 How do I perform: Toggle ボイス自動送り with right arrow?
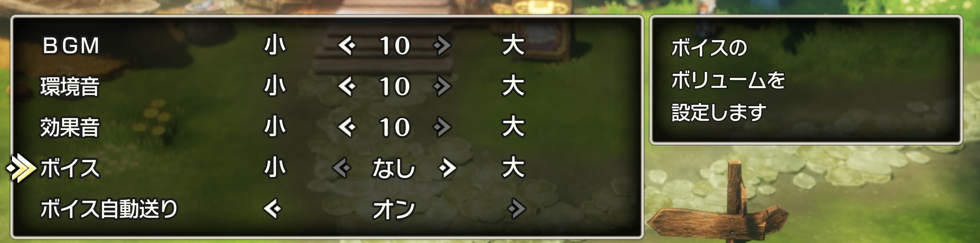[x=517, y=208]
